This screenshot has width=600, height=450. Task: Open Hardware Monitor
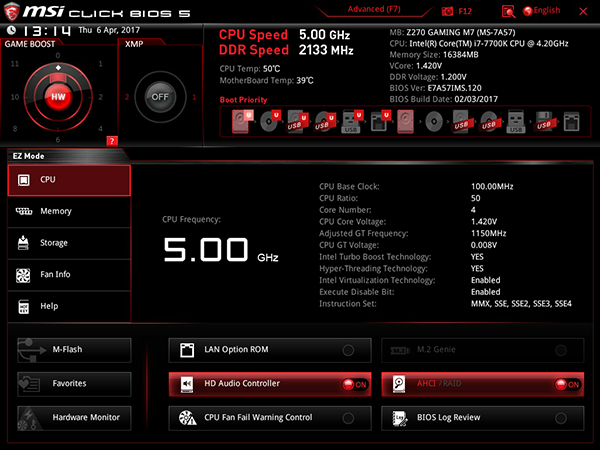pos(74,418)
